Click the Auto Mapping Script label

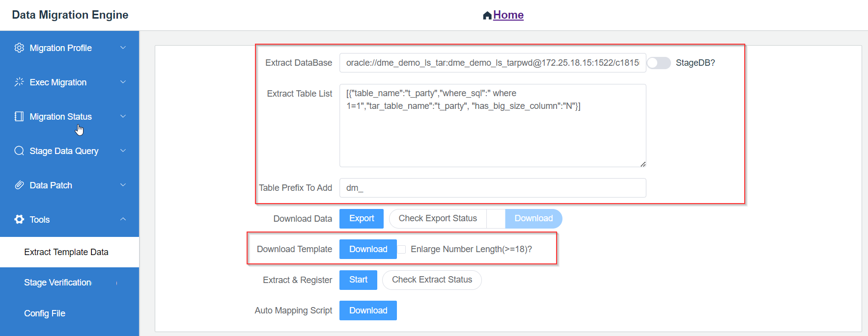[293, 310]
